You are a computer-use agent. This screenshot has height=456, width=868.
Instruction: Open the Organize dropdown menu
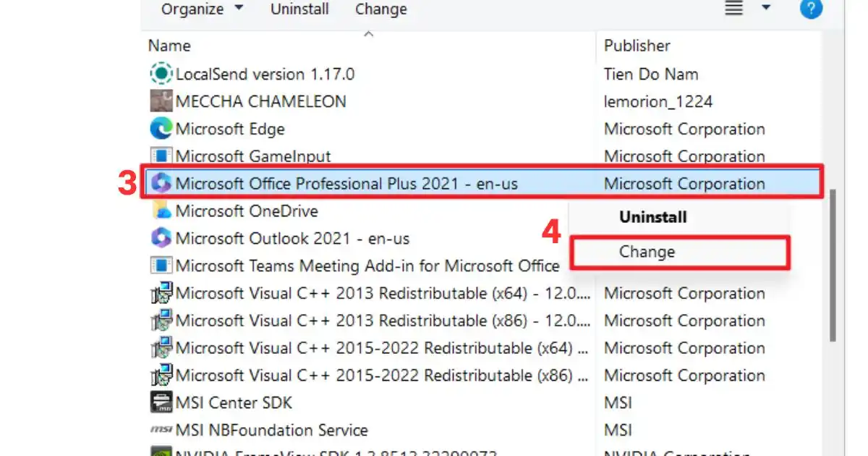pos(202,9)
